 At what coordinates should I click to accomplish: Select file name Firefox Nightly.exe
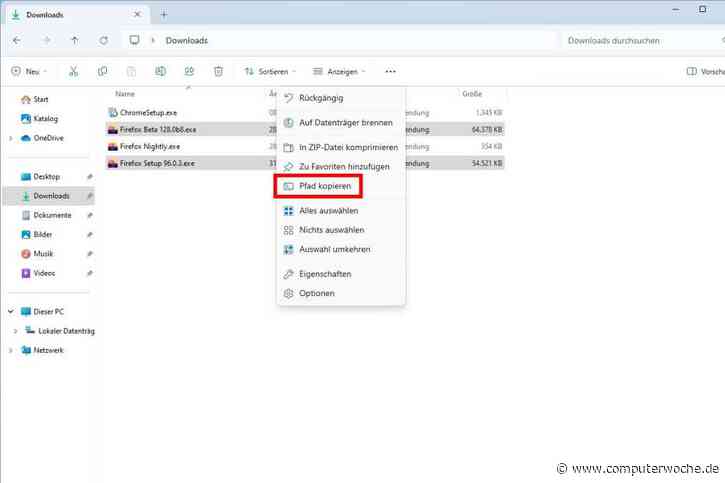pos(150,147)
